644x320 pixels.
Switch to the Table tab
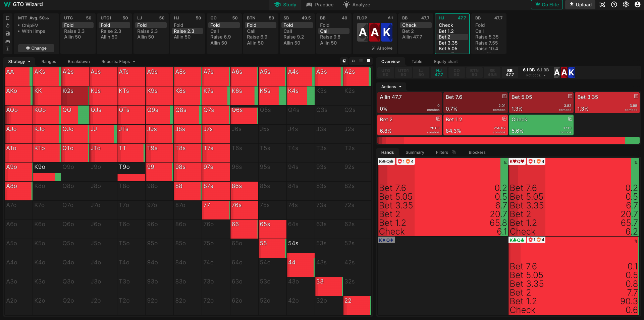(417, 62)
